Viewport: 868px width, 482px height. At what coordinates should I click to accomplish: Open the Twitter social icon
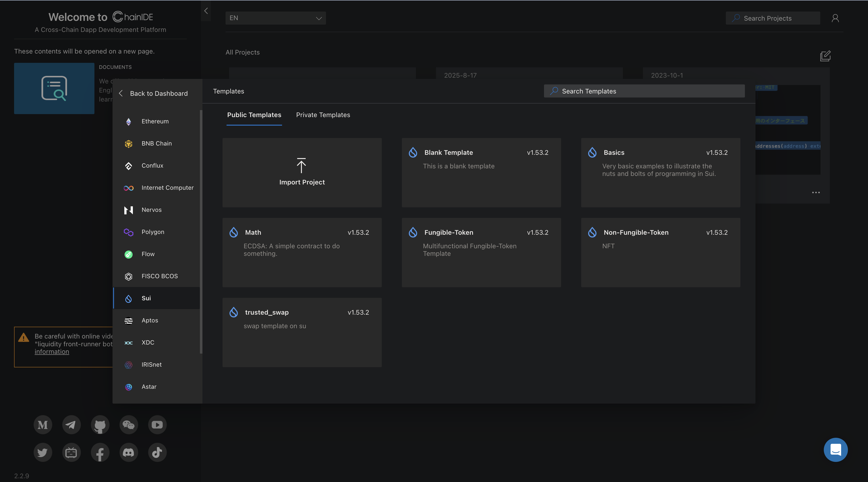point(43,452)
